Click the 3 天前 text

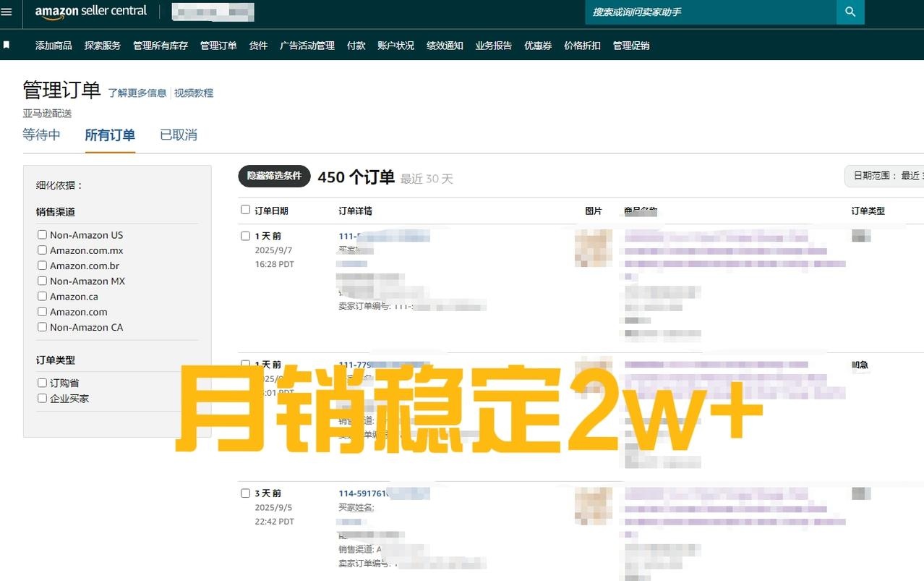(268, 493)
